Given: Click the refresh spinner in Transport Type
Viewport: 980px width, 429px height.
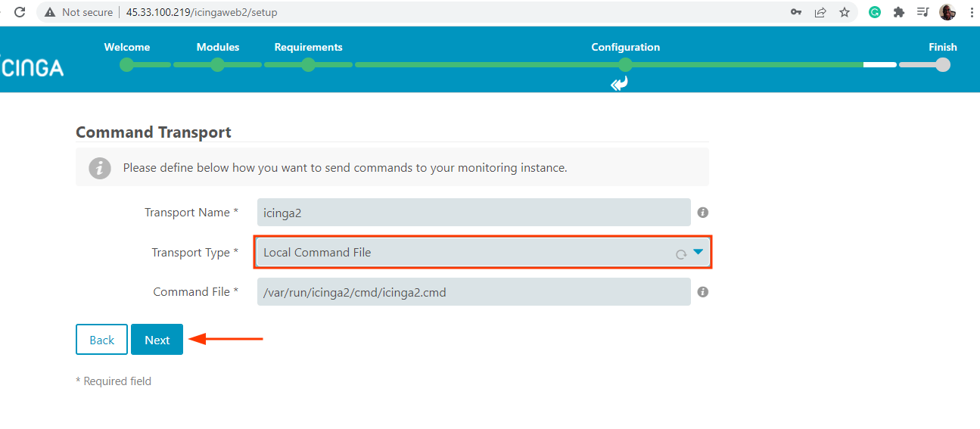Looking at the screenshot, I should point(681,254).
